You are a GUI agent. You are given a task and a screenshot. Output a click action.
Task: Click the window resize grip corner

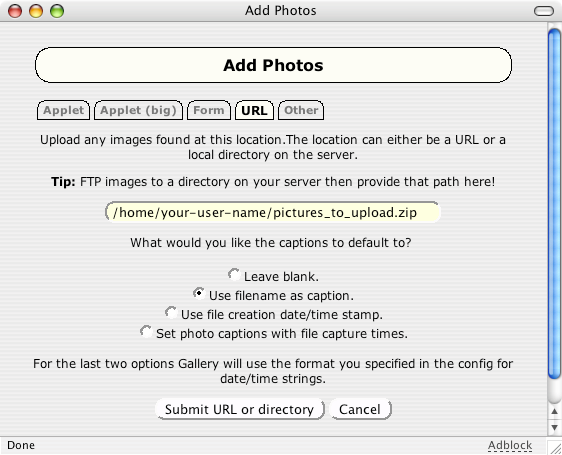[x=554, y=447]
